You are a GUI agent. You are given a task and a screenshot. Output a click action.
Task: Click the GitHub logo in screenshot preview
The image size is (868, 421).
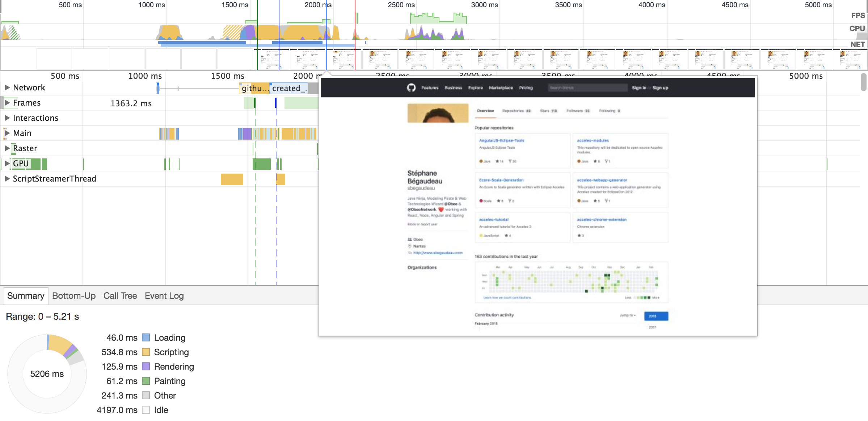click(x=411, y=88)
